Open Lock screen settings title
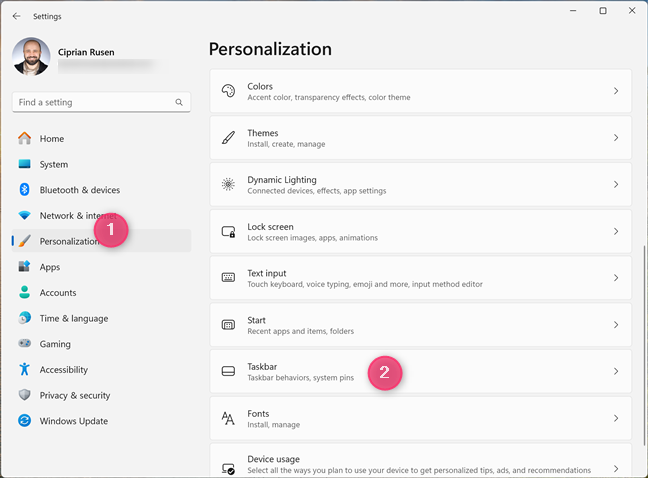648x478 pixels. pyautogui.click(x=270, y=227)
